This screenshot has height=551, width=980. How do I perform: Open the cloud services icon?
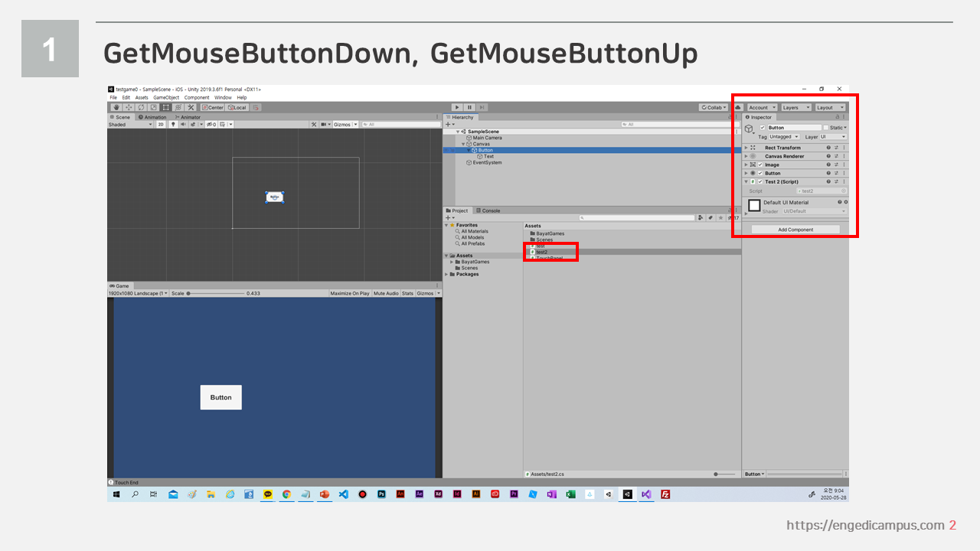[x=738, y=107]
